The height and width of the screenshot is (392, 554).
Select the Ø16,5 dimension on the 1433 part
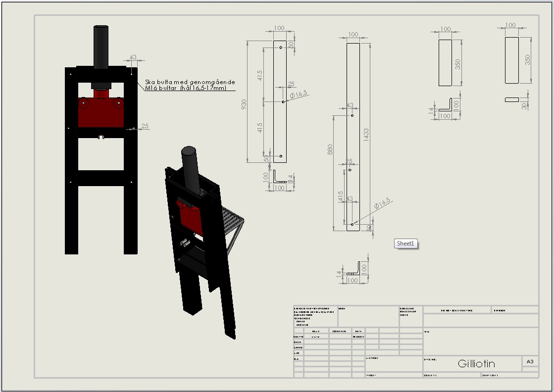pyautogui.click(x=382, y=203)
